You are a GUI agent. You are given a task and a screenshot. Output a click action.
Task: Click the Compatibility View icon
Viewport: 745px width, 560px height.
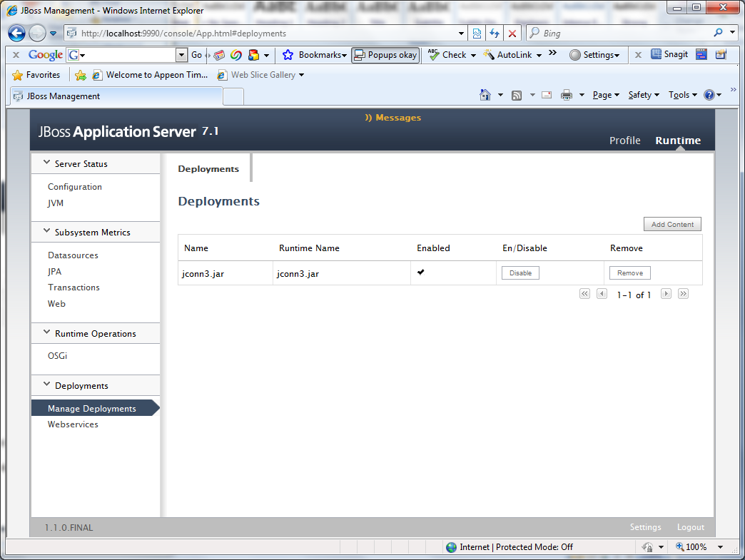[477, 34]
